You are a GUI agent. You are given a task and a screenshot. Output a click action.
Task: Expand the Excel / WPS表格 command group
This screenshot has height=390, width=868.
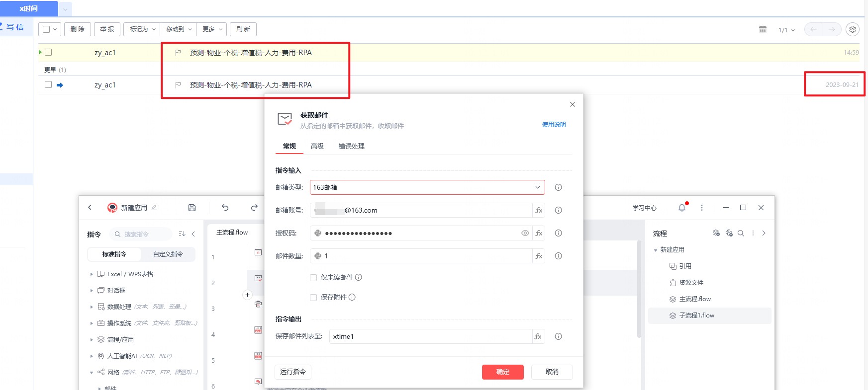[x=92, y=274]
